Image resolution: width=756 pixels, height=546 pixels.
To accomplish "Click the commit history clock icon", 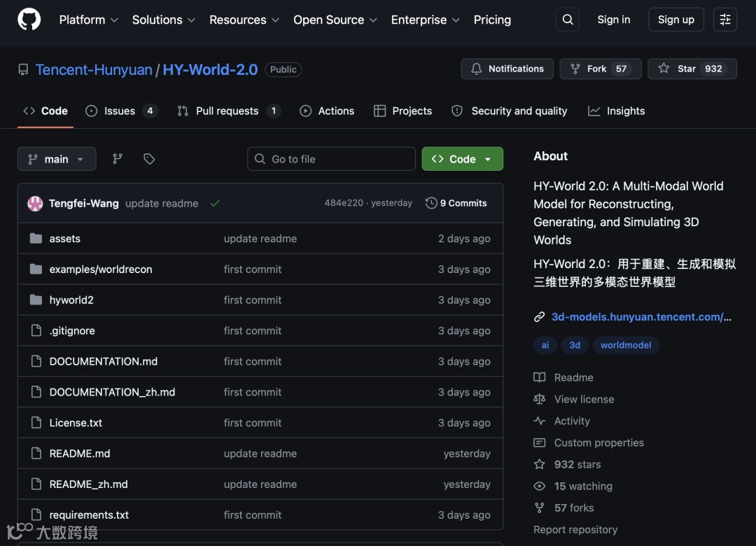I will click(431, 203).
